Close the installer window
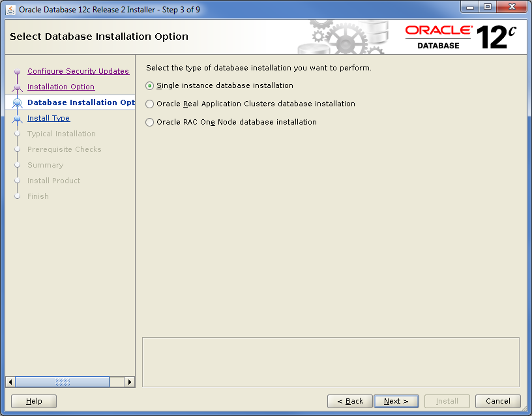 [x=512, y=7]
